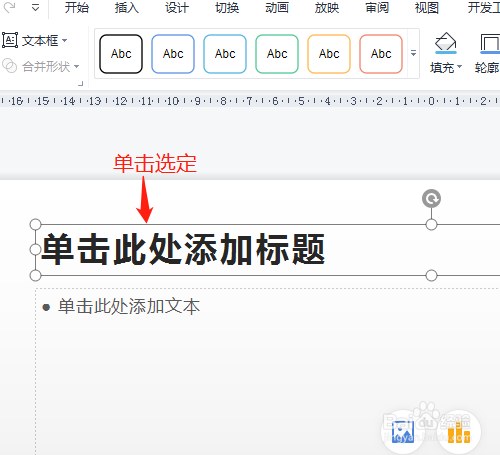Image resolution: width=500 pixels, height=455 pixels.
Task: Click the top-left resize handle of title
Action: point(35,225)
